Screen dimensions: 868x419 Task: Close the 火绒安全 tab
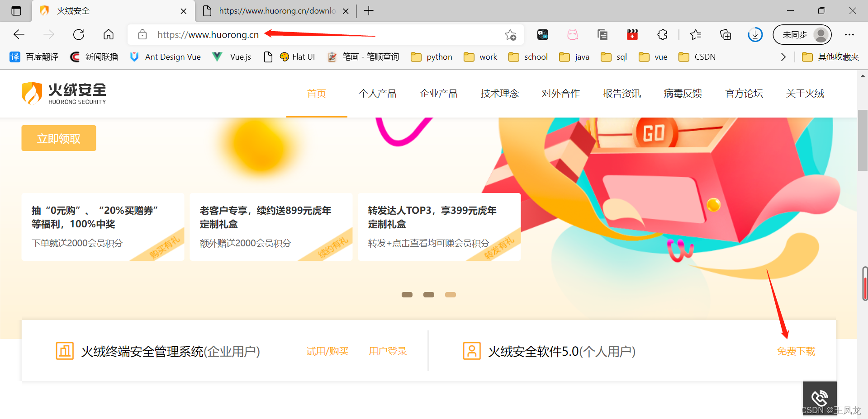pos(184,11)
